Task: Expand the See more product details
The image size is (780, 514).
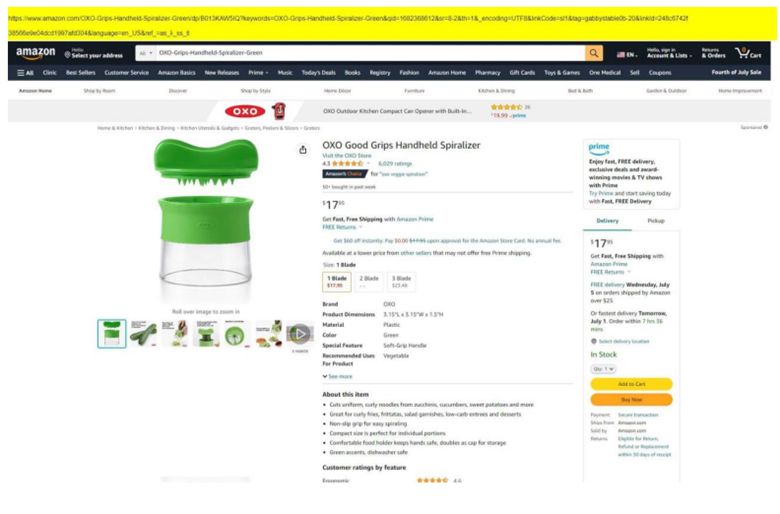Action: coord(337,377)
